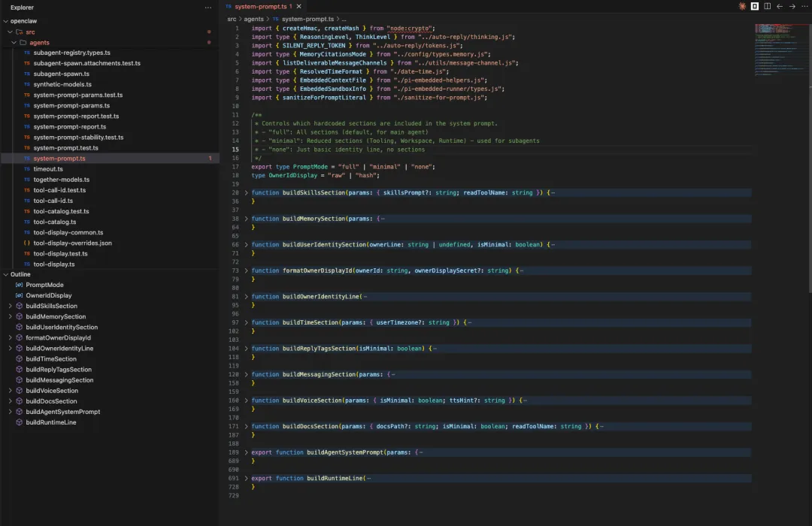812x526 pixels.
Task: Expand buildSkillsSection in Outline
Action: pyautogui.click(x=10, y=306)
